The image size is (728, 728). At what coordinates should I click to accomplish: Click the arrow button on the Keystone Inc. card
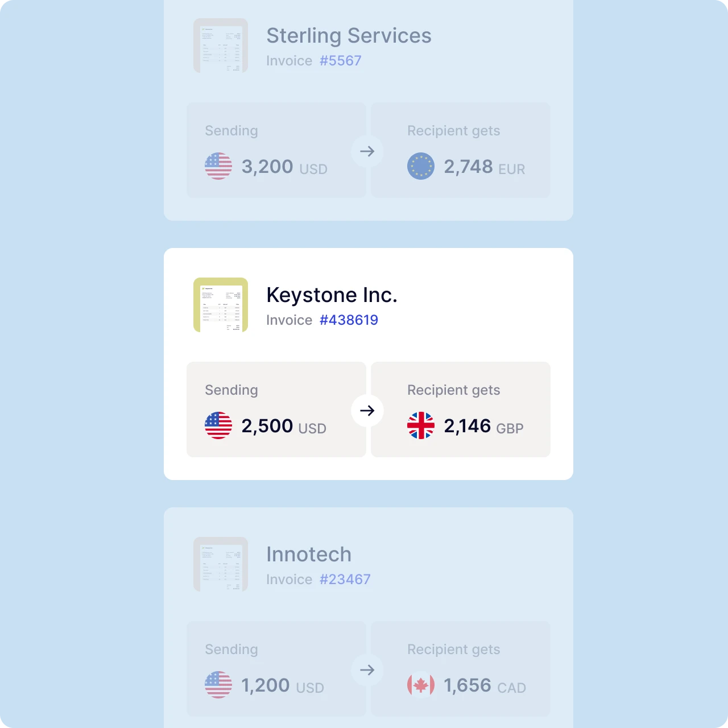coord(367,411)
